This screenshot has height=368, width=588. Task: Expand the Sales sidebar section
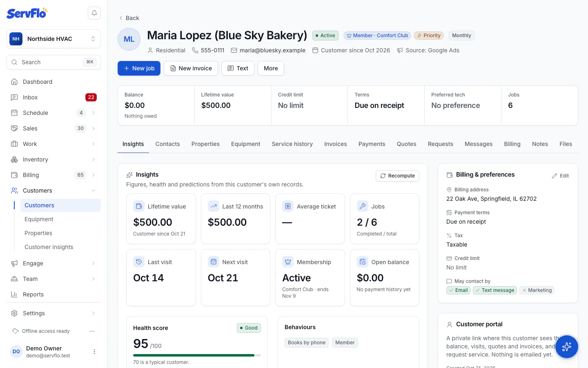tap(94, 128)
